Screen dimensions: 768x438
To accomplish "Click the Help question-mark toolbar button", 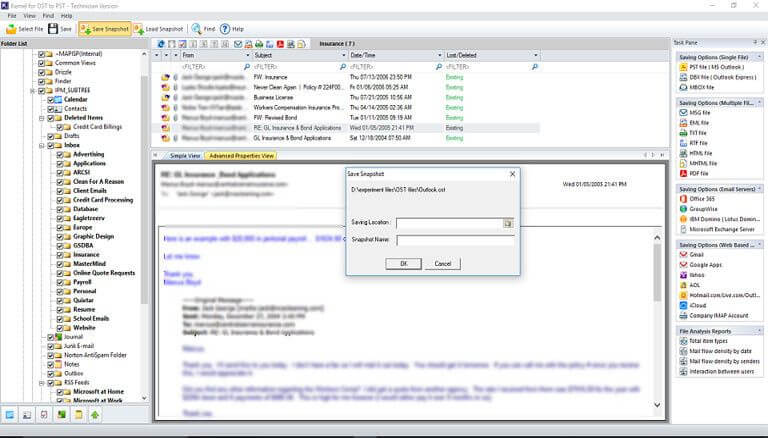I will pos(232,29).
